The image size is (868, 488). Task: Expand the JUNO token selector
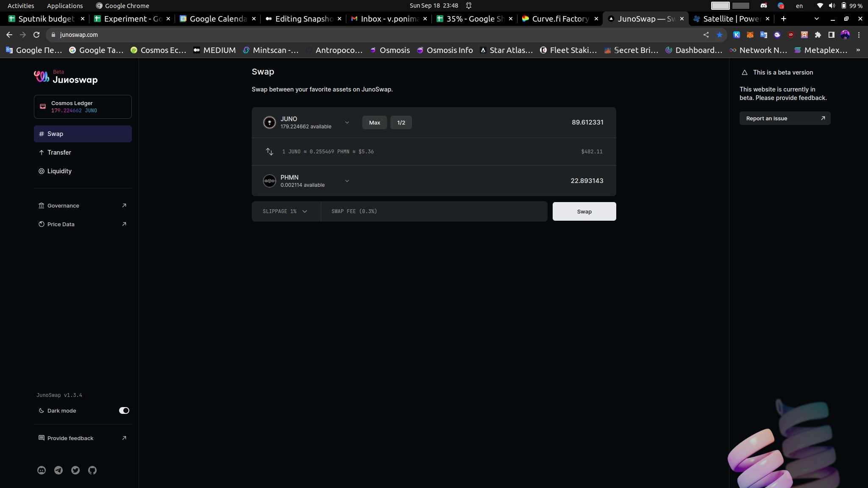(x=347, y=122)
